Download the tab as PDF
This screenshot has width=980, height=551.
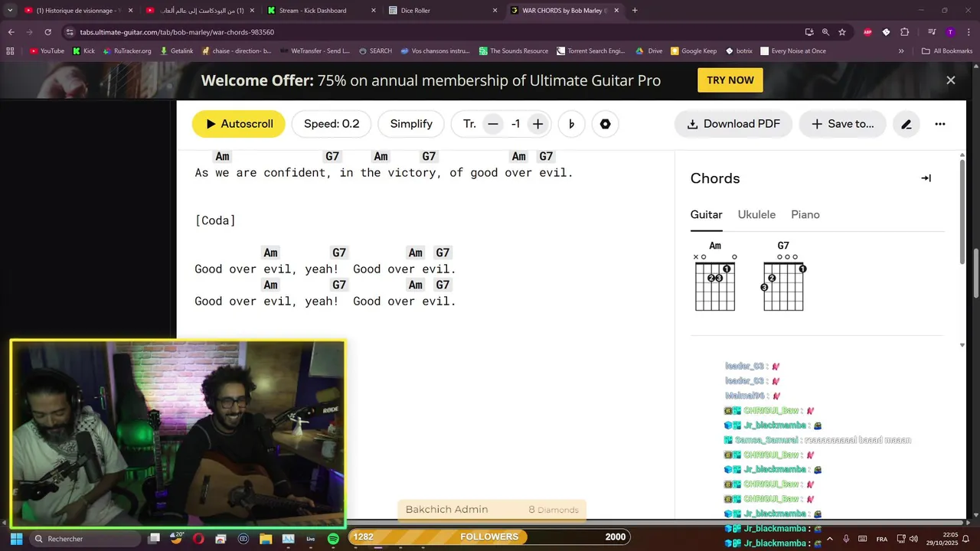[733, 124]
